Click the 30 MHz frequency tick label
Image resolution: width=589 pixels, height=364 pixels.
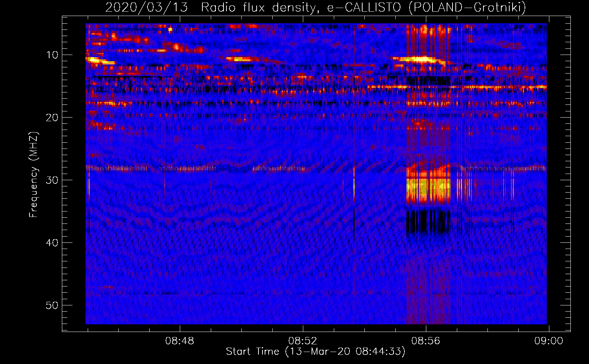[x=52, y=180]
